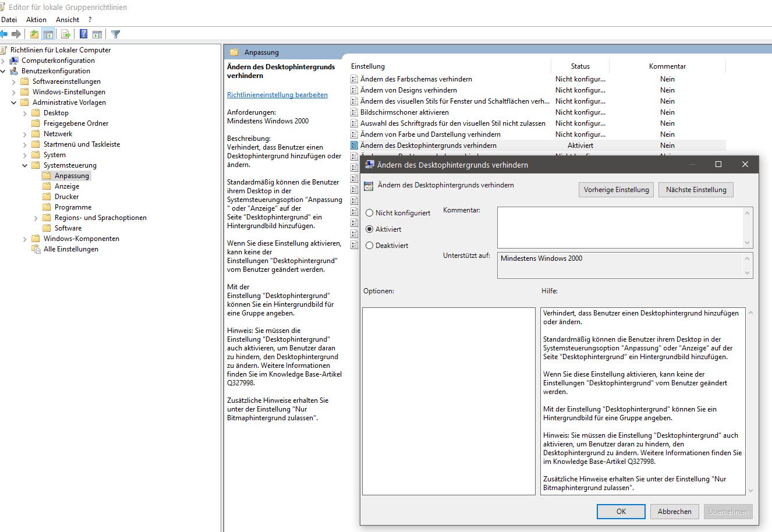This screenshot has width=772, height=532.
Task: Click the Richtlinieneinstellung bearbeiten link
Action: coord(277,95)
